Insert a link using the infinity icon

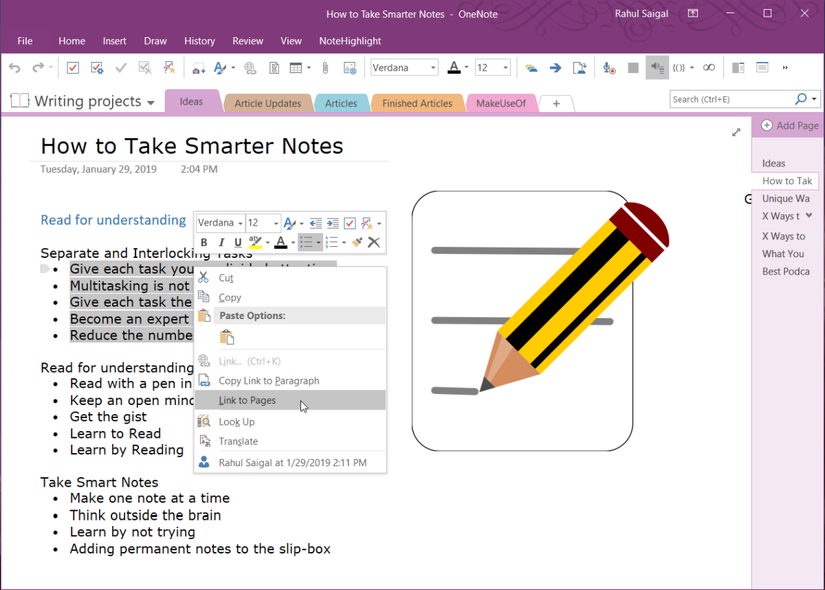(709, 68)
